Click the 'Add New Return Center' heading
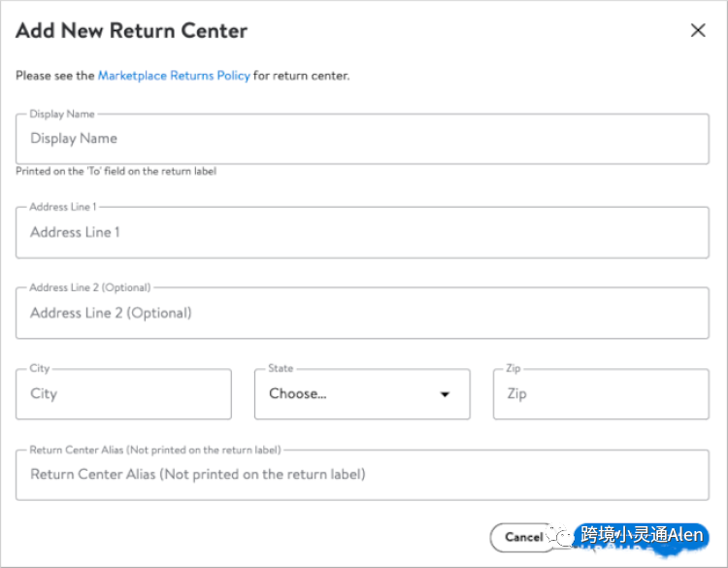The width and height of the screenshot is (728, 568). (x=131, y=30)
